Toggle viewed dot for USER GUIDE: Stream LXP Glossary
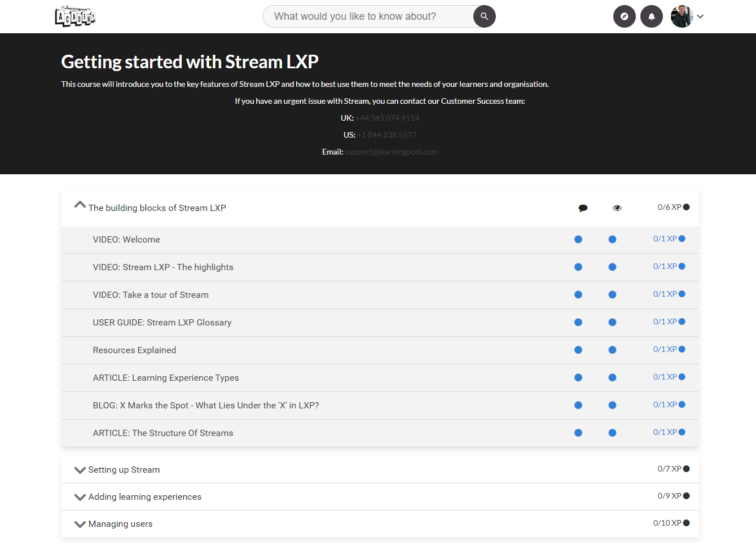756x546 pixels. click(612, 322)
